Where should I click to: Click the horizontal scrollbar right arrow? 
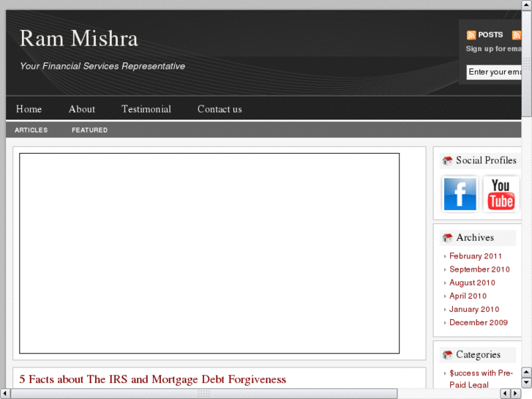(x=515, y=393)
